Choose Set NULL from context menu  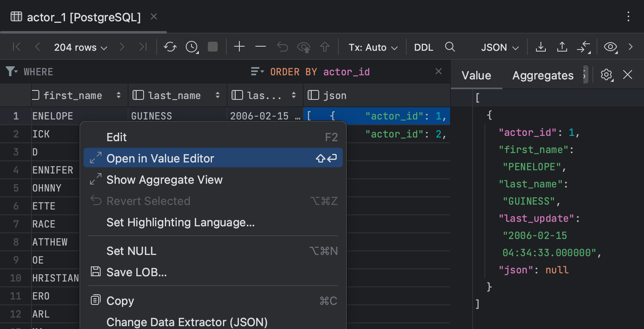click(131, 251)
